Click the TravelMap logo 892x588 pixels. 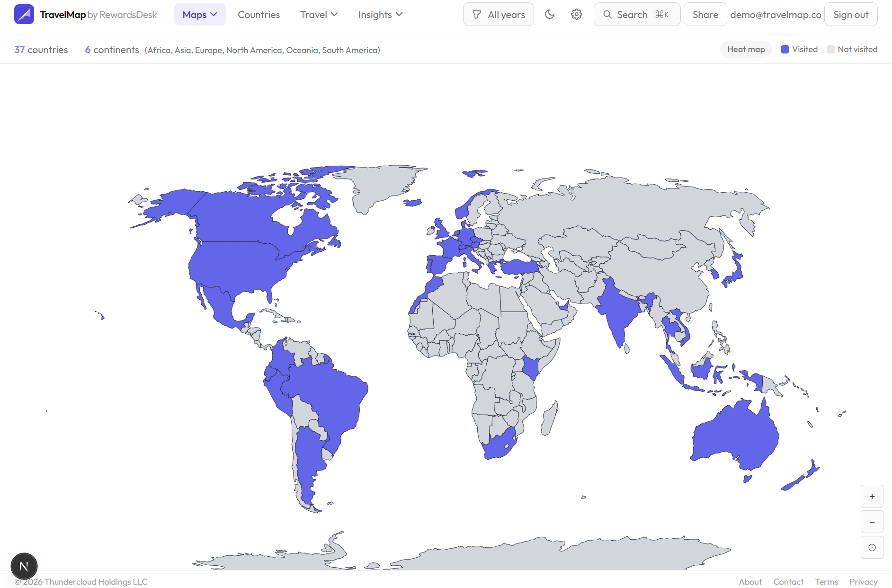coord(24,14)
